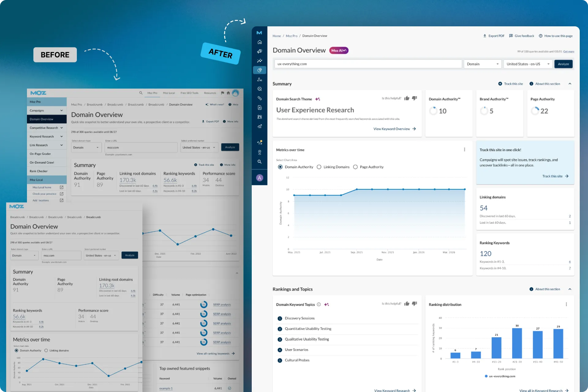Open three-dot menu on Metrics over time card
The width and height of the screenshot is (588, 392).
[x=465, y=149]
